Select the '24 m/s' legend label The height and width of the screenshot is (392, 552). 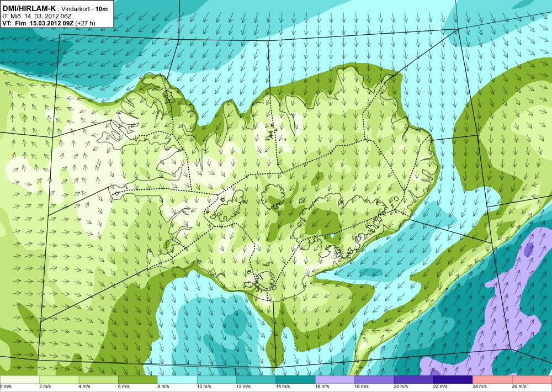[x=480, y=386]
